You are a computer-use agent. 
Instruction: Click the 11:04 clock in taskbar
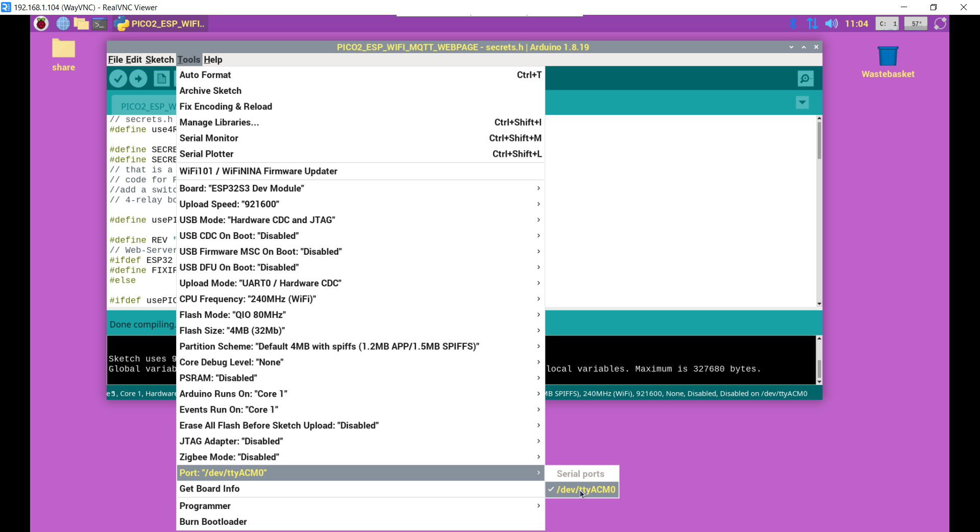coord(856,23)
